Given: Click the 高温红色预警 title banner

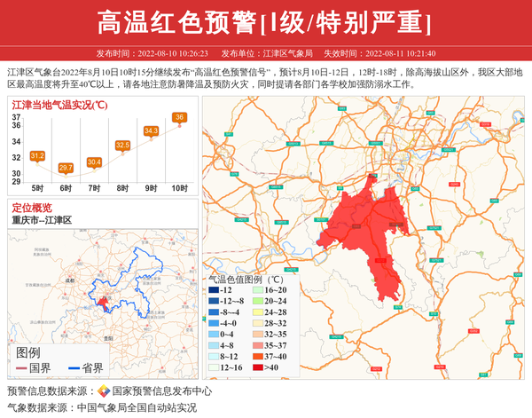Looking at the screenshot, I should click(265, 21).
